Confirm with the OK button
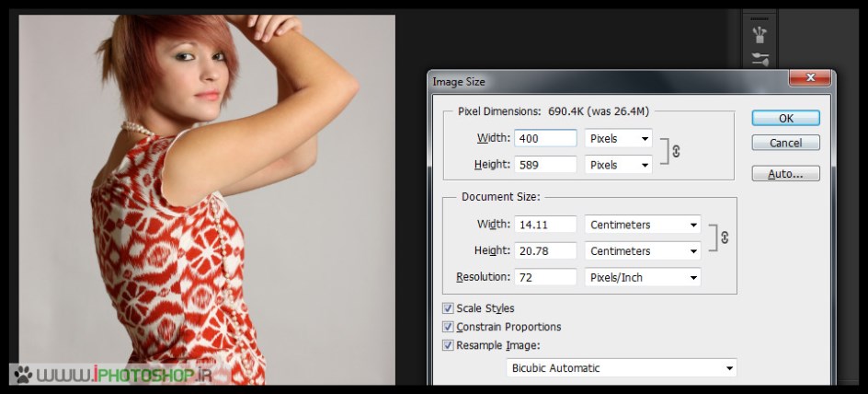The width and height of the screenshot is (868, 394). (x=785, y=118)
